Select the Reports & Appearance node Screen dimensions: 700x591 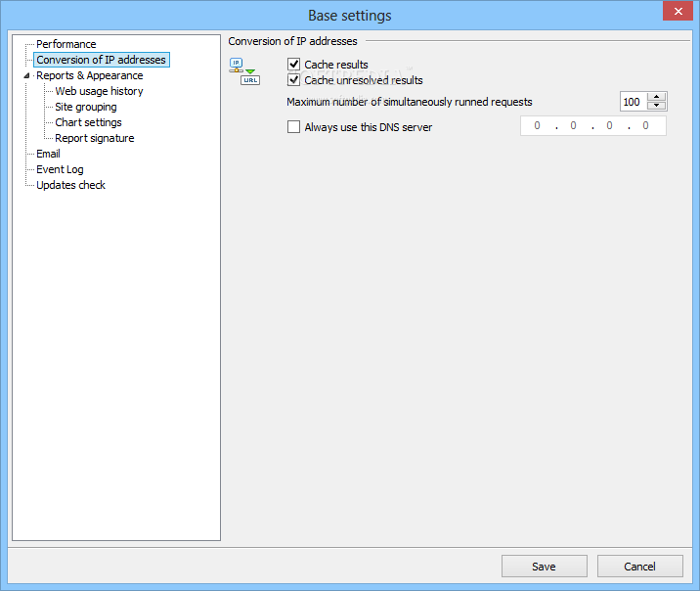(x=90, y=75)
